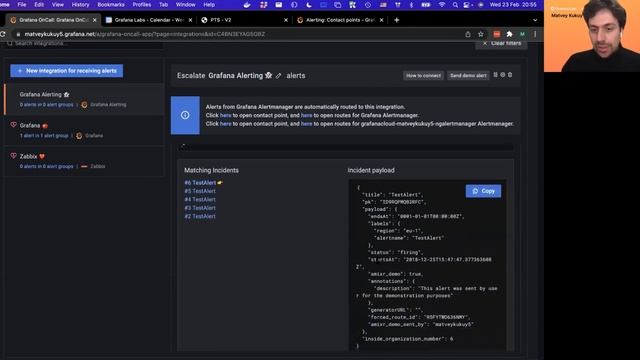
Task: Open the File menu
Action: coord(22,5)
